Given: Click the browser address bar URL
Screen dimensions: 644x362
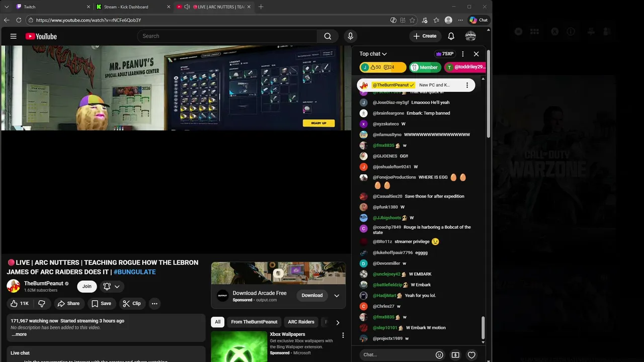Looking at the screenshot, I should click(89, 20).
